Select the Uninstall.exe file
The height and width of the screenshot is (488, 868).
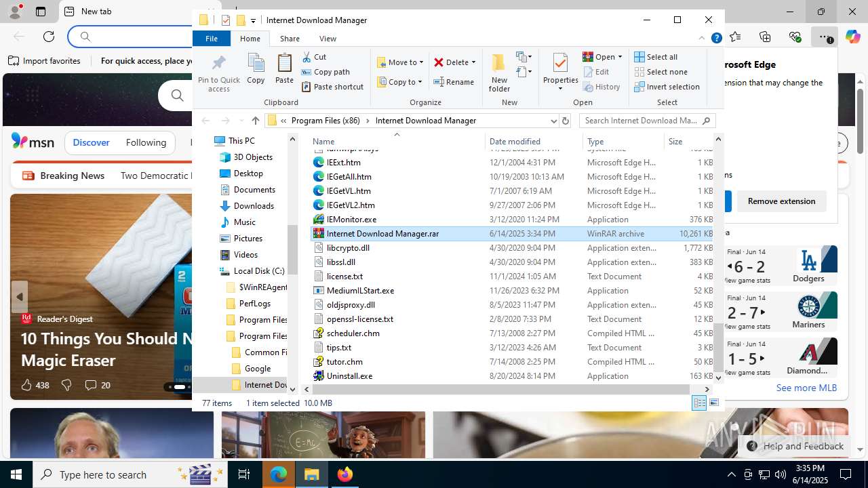pyautogui.click(x=512, y=376)
